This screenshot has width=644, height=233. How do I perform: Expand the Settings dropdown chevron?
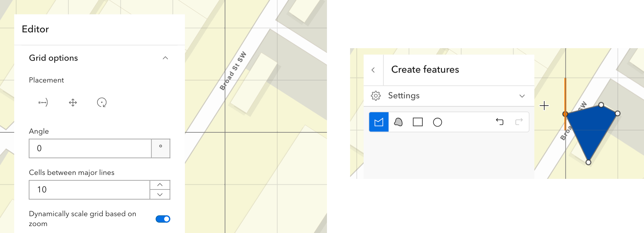(522, 96)
